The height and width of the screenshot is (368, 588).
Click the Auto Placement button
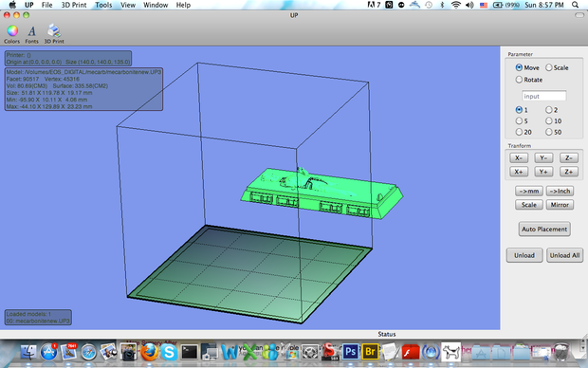(544, 229)
